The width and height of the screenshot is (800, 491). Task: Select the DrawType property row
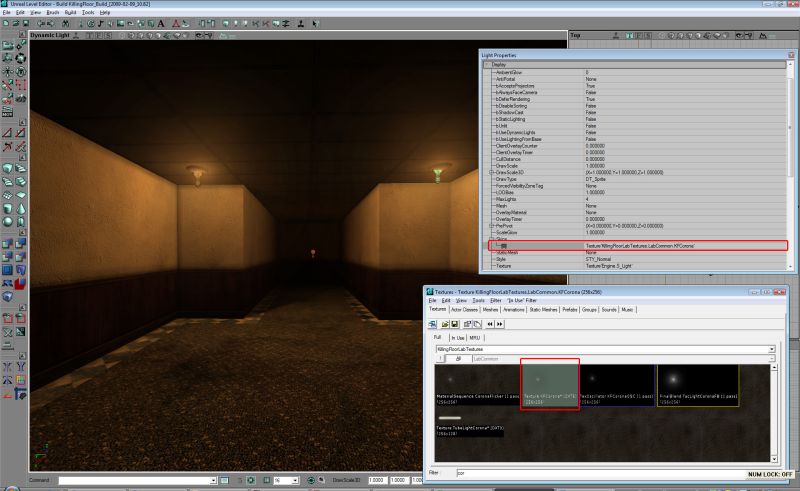coord(636,179)
